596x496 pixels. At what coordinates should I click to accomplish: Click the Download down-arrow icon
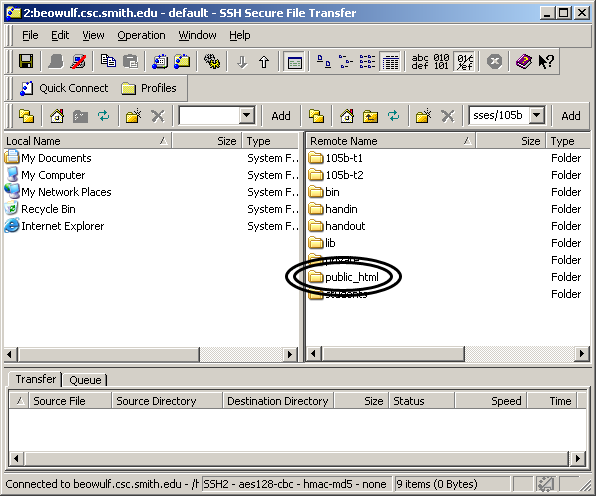[x=242, y=62]
